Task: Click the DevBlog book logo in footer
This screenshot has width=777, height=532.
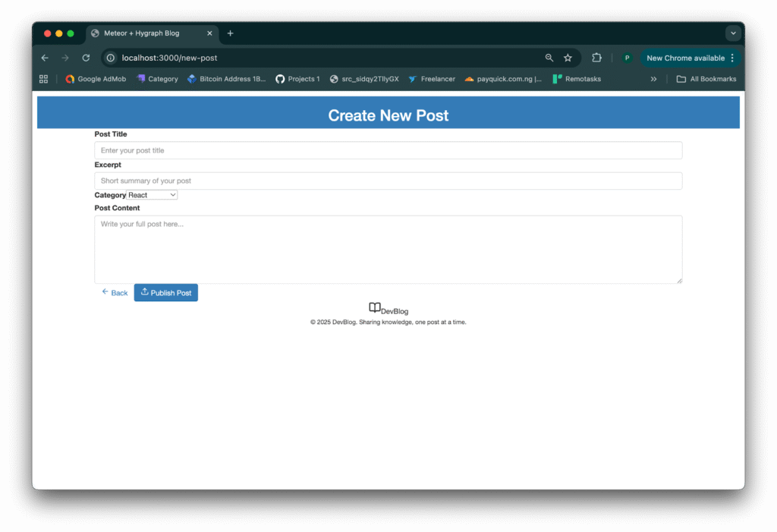Action: [375, 307]
